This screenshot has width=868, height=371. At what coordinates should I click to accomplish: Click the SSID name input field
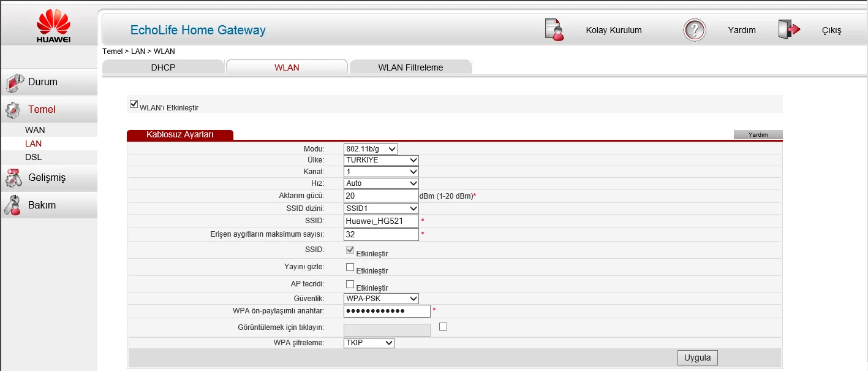[x=381, y=221]
